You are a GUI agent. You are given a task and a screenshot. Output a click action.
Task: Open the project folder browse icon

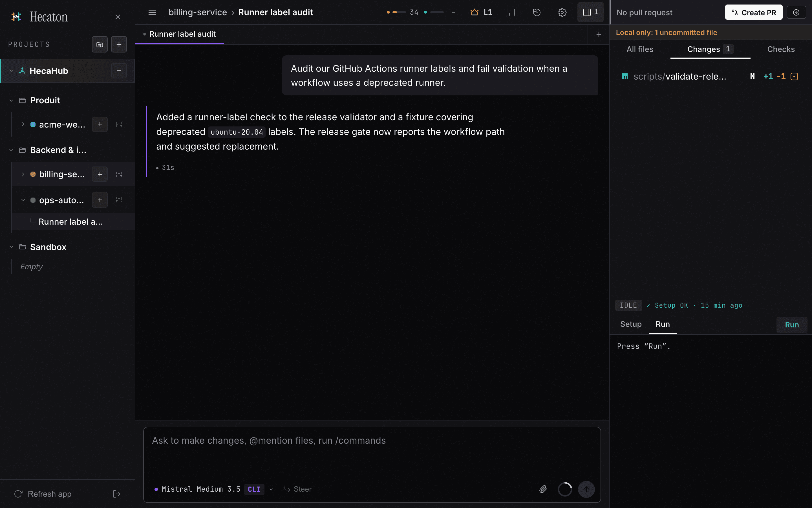pos(100,44)
